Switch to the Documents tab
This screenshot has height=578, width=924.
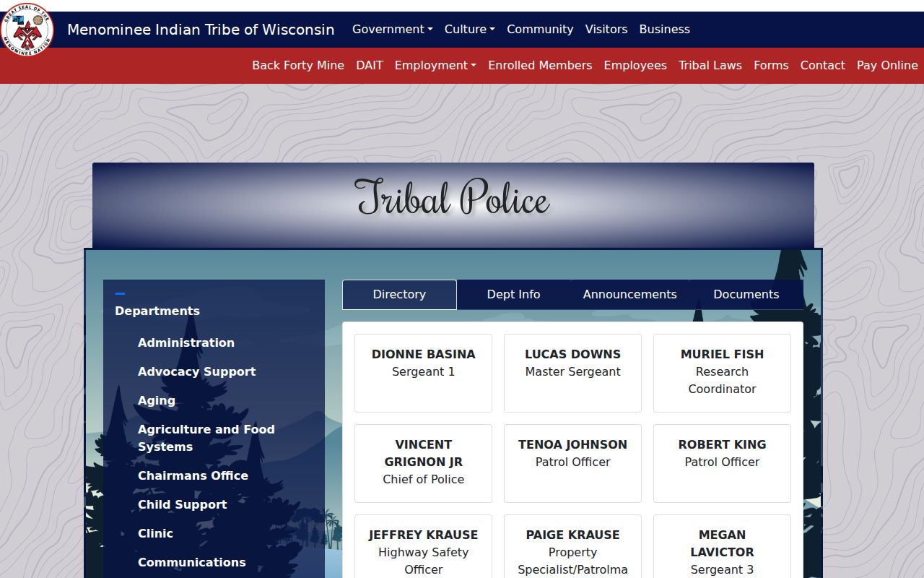pos(746,294)
